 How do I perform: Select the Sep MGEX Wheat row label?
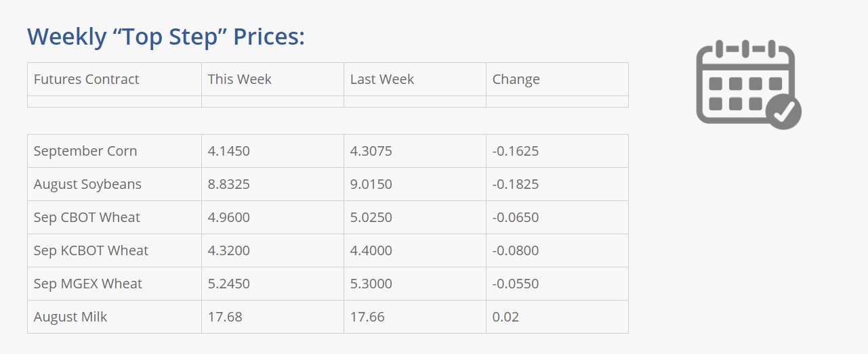88,284
